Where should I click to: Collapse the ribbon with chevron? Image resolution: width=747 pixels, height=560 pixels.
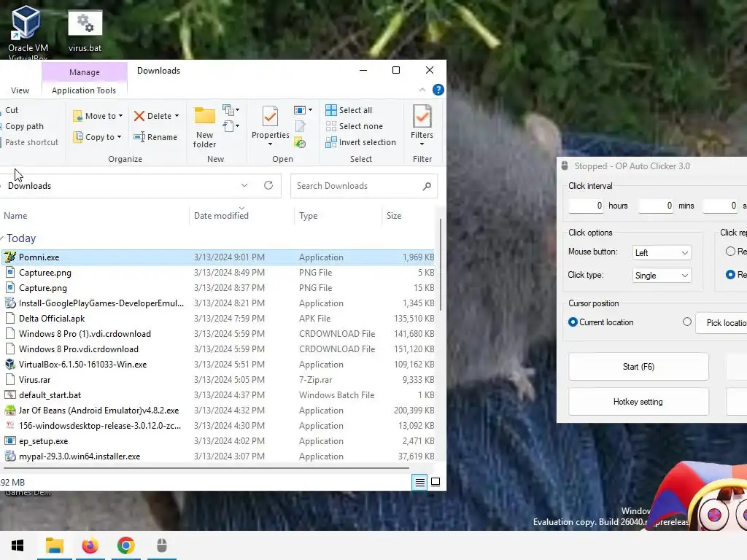[422, 90]
